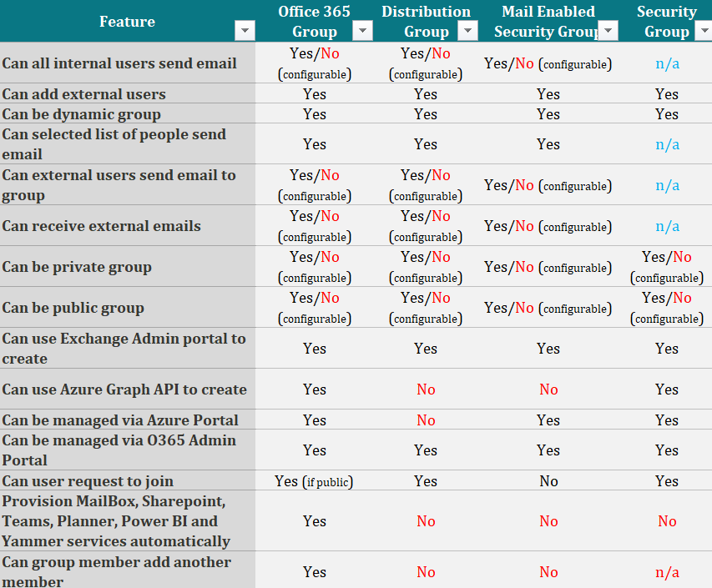The height and width of the screenshot is (588, 712).
Task: Click the 'Can group member add another member' row label
Action: click(x=117, y=572)
